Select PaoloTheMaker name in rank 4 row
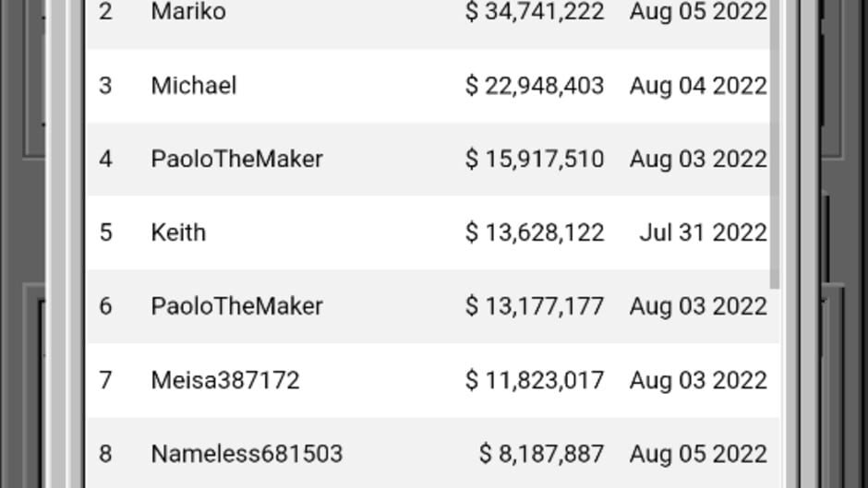 tap(237, 159)
